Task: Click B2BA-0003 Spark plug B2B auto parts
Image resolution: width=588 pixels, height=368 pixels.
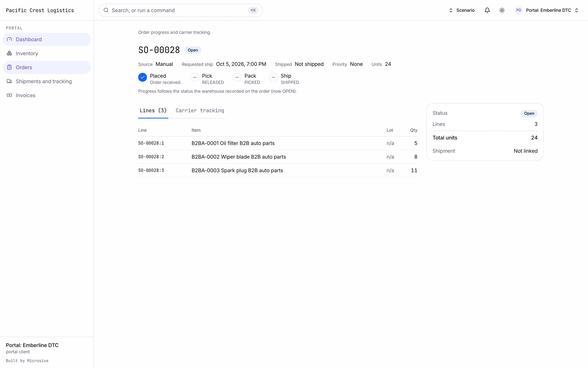Action: [x=237, y=170]
